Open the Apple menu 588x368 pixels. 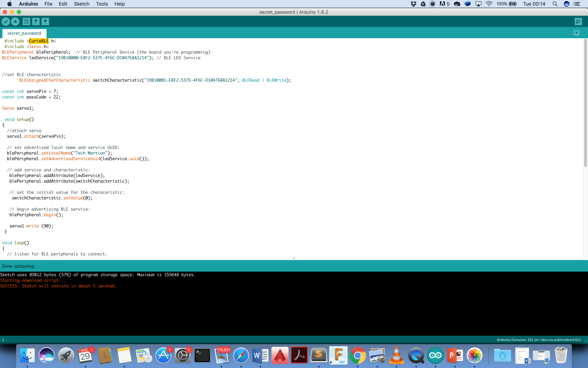(10, 4)
